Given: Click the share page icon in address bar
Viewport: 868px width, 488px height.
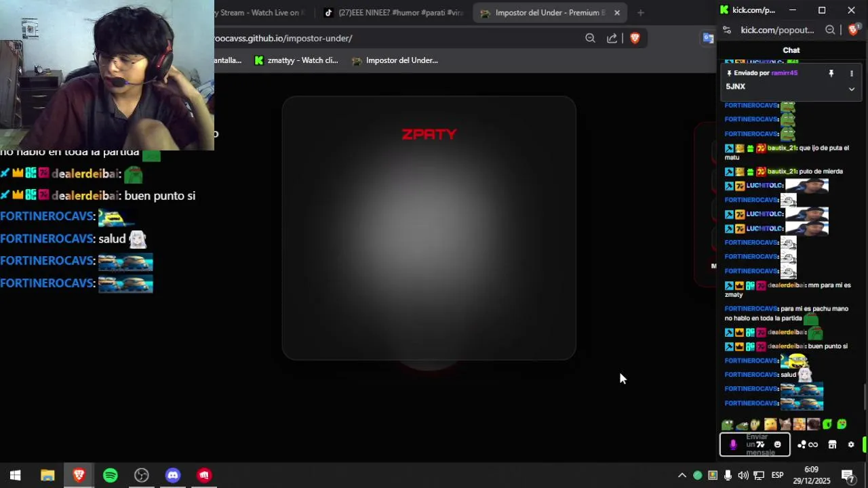Looking at the screenshot, I should [612, 38].
